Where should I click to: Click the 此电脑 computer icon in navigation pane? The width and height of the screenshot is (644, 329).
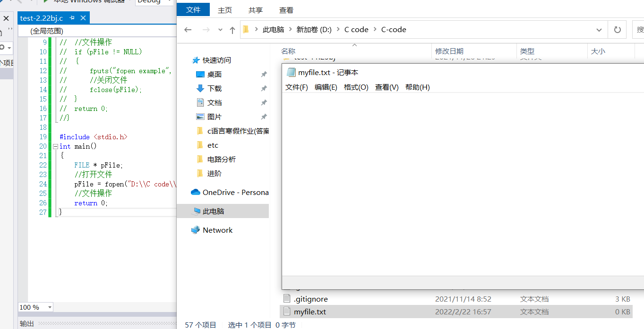(x=196, y=211)
